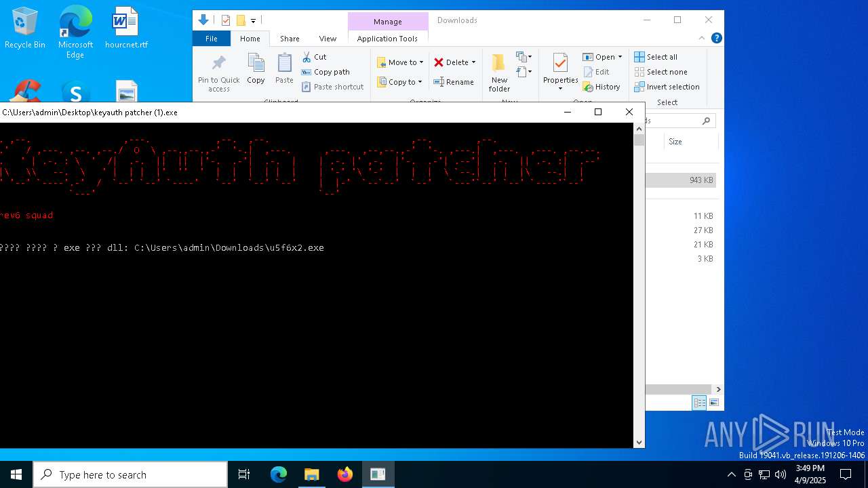Click Invert selection in Explorer ribbon

pyautogui.click(x=667, y=87)
